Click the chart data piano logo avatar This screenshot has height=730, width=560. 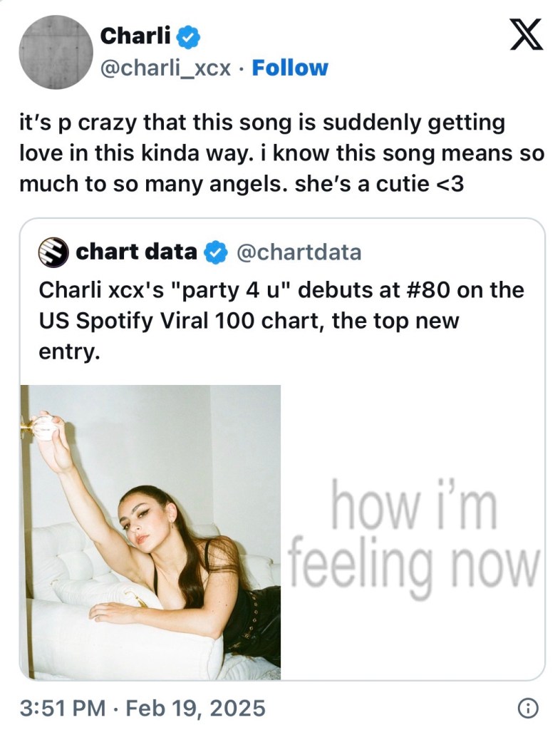coord(53,252)
